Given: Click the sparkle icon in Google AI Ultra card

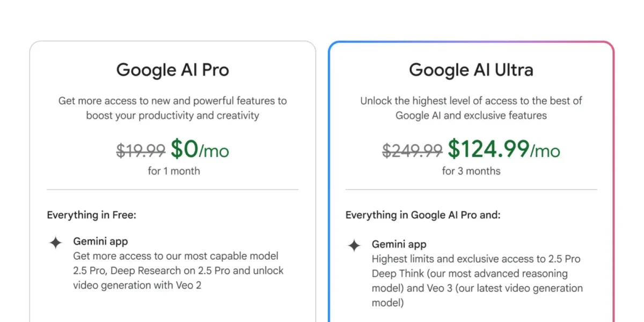Looking at the screenshot, I should pyautogui.click(x=354, y=246).
